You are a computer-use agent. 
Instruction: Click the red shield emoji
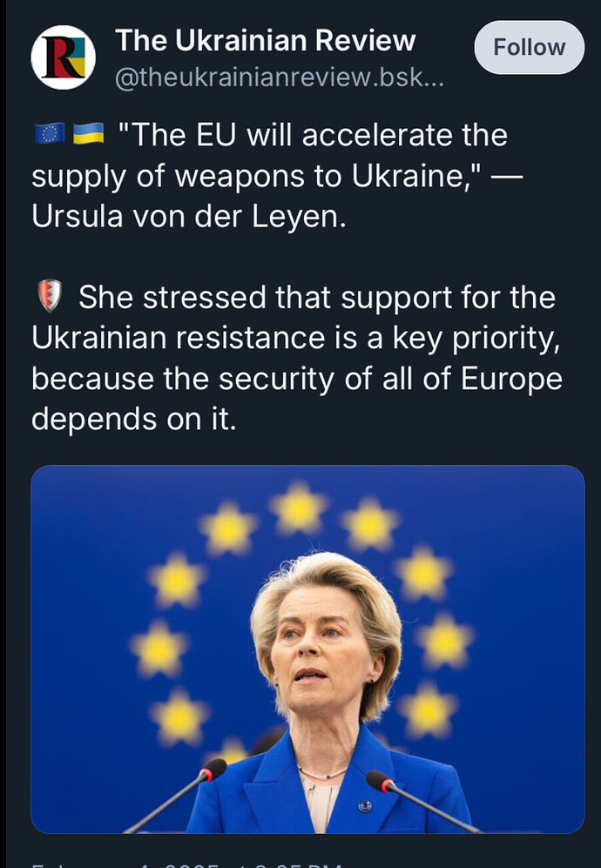coord(50,296)
